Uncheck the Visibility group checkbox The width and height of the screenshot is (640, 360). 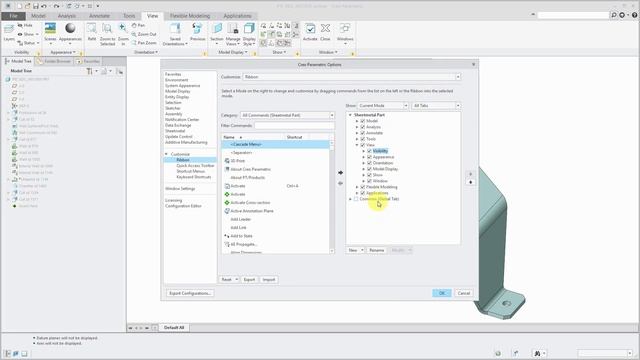tap(369, 151)
